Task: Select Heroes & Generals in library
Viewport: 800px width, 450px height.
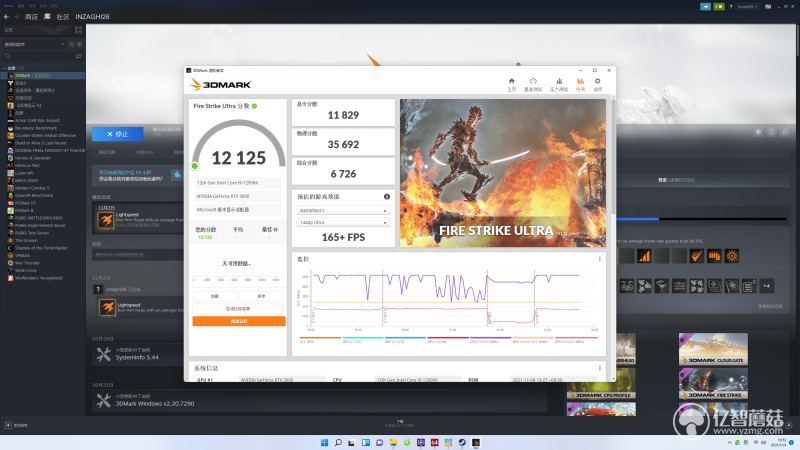Action: pyautogui.click(x=33, y=158)
